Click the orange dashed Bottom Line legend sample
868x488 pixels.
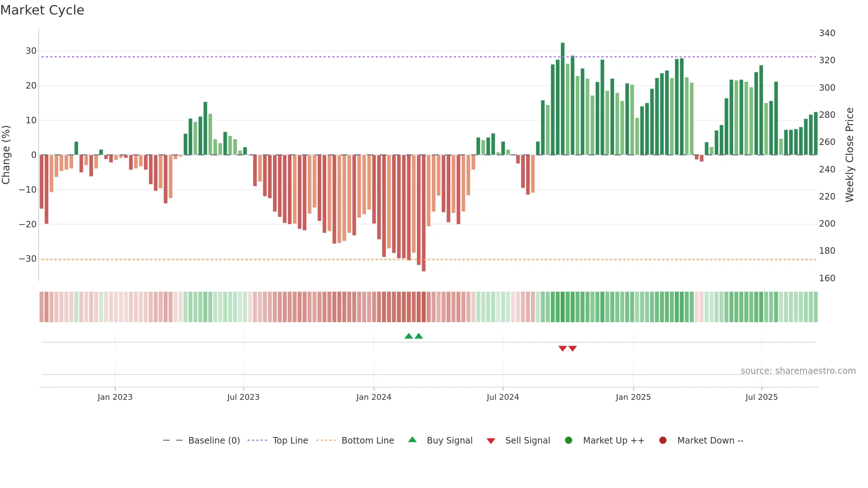pos(326,440)
